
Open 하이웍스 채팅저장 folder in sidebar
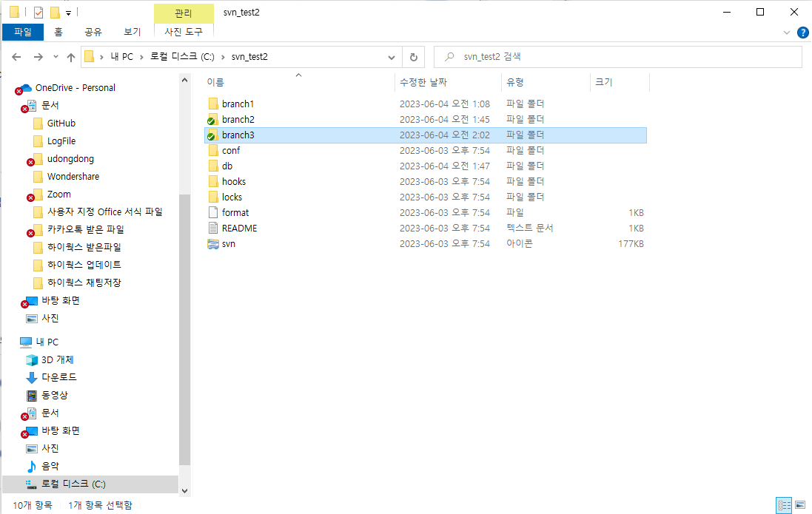[x=84, y=283]
